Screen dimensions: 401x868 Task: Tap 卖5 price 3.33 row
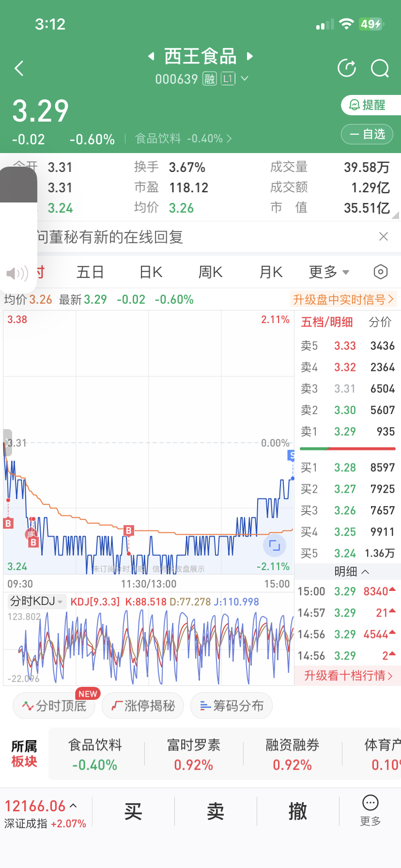click(x=348, y=346)
